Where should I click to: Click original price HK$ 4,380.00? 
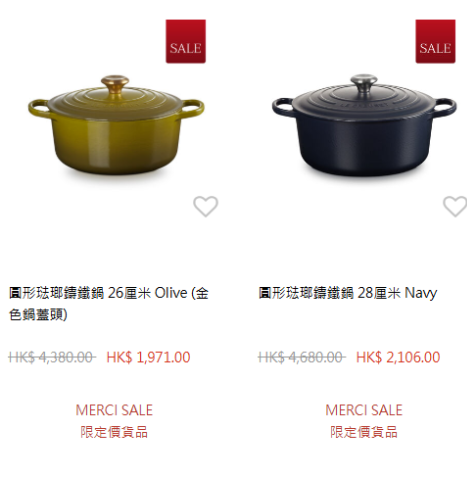[x=52, y=357]
